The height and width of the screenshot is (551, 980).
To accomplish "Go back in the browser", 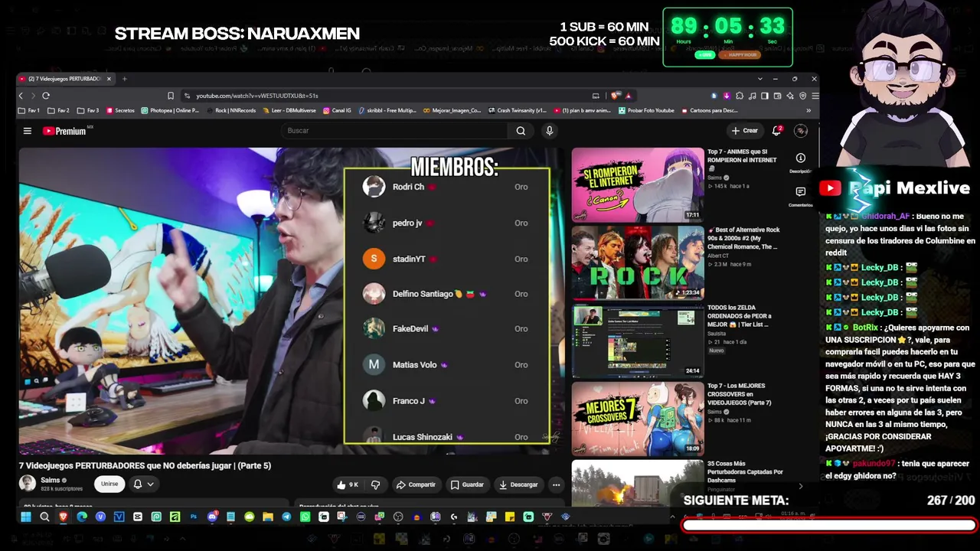I will tap(21, 96).
